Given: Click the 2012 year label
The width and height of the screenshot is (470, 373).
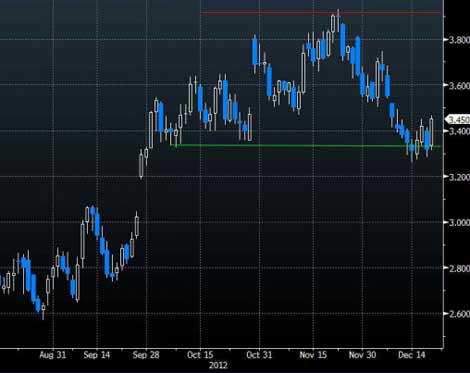Looking at the screenshot, I should (x=218, y=366).
